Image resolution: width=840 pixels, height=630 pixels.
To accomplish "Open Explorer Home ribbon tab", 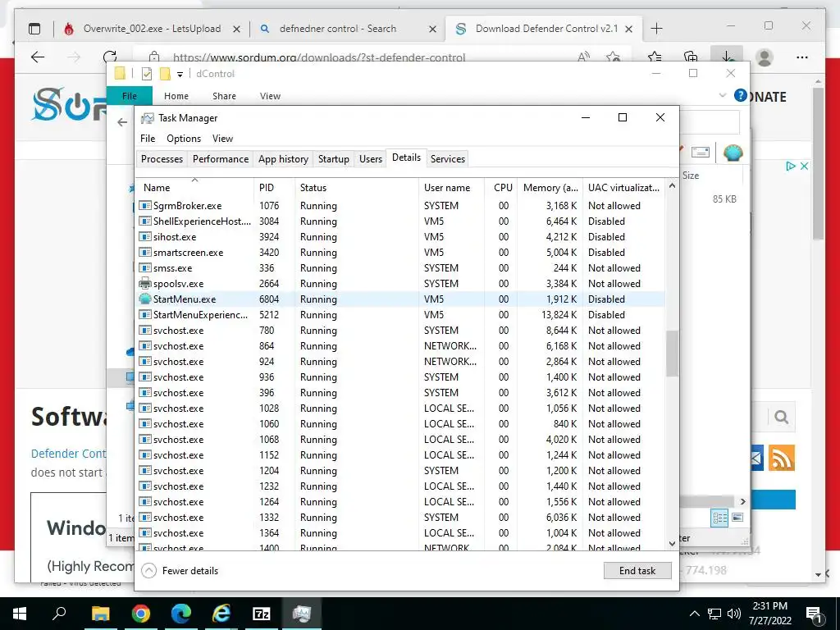I will point(176,96).
